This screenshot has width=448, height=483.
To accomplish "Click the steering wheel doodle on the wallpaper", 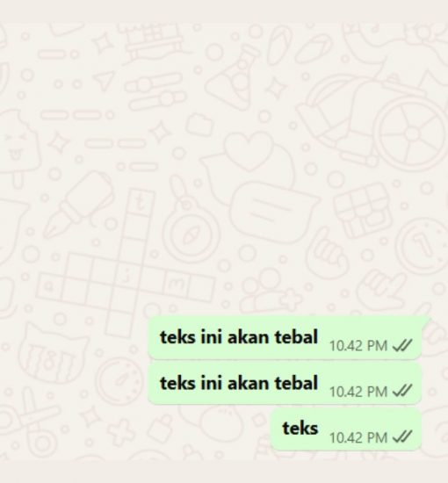I will click(412, 133).
